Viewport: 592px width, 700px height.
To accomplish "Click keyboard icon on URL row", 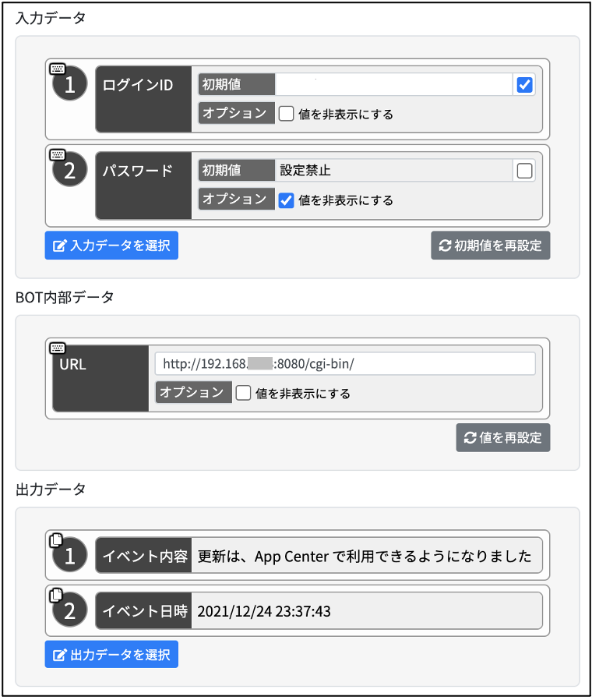I will click(58, 348).
